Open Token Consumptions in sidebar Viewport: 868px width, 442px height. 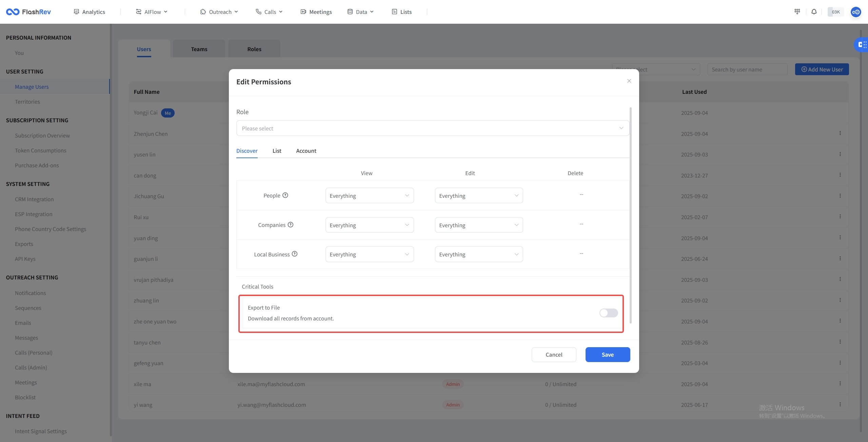[x=40, y=150]
